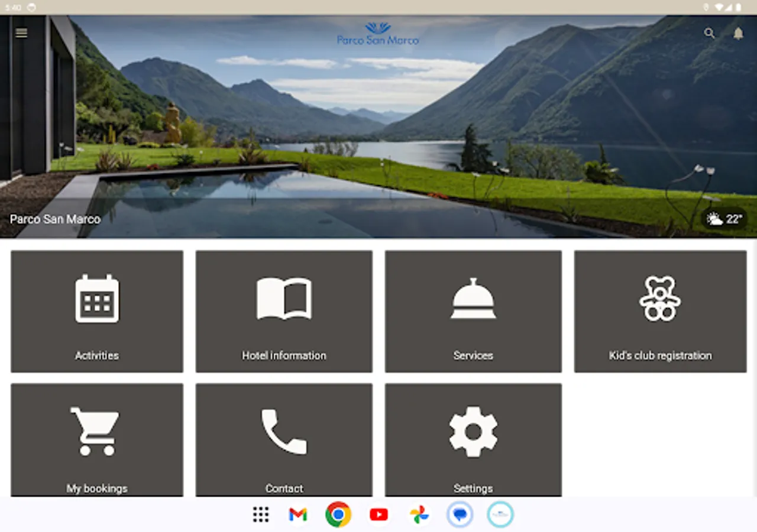Open Kid's club registration teddy tile

coord(660,312)
